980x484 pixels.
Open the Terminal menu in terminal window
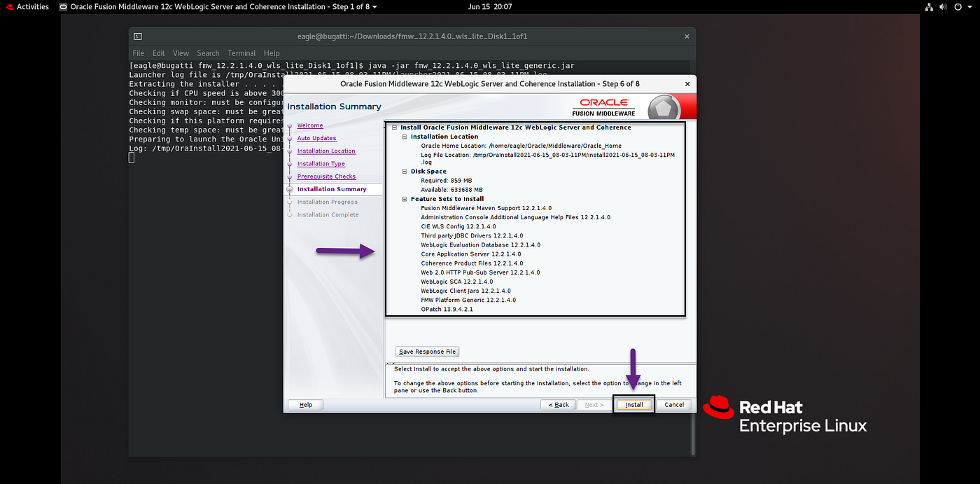point(241,53)
